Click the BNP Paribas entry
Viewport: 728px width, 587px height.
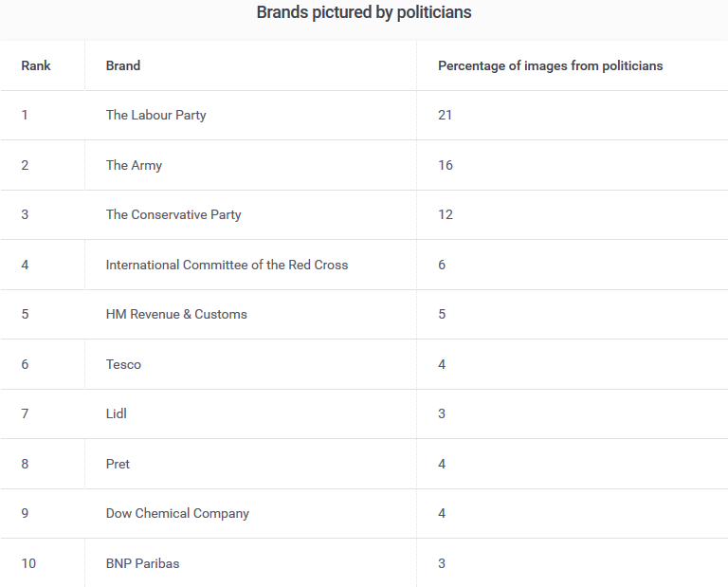point(142,563)
